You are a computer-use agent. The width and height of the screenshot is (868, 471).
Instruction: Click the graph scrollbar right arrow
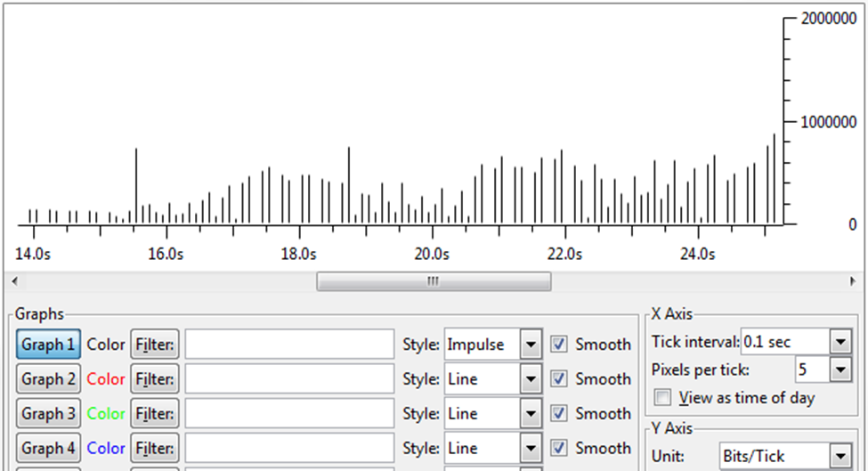853,281
